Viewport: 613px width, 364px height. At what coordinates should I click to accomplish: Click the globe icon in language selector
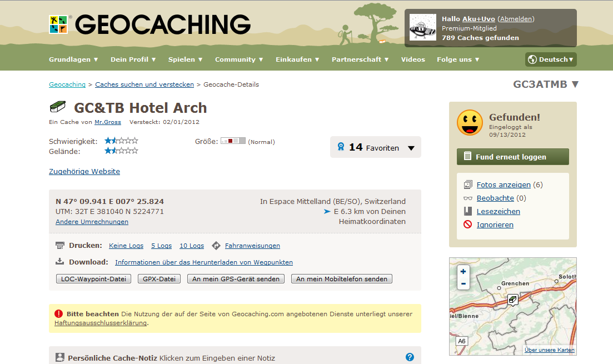coord(532,59)
